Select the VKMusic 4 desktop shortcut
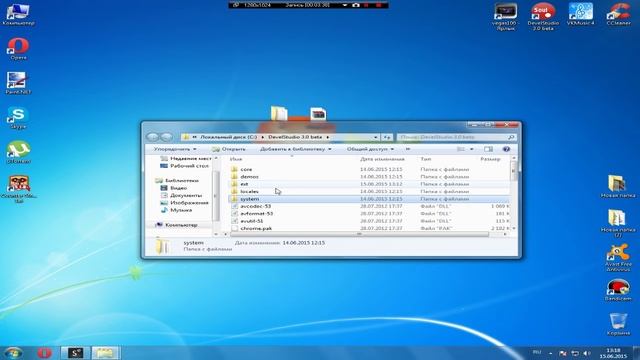Screen dimensions: 640x360 pos(581,14)
